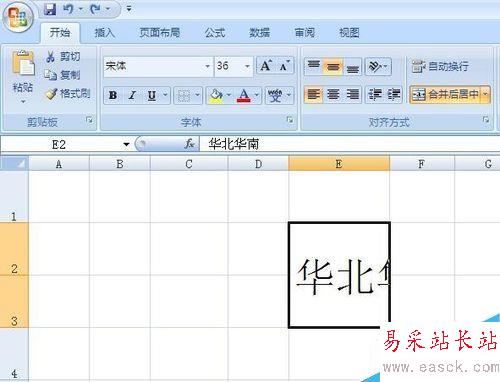Image resolution: width=500 pixels, height=382 pixels.
Task: Switch to the 开始 tab
Action: pos(60,33)
